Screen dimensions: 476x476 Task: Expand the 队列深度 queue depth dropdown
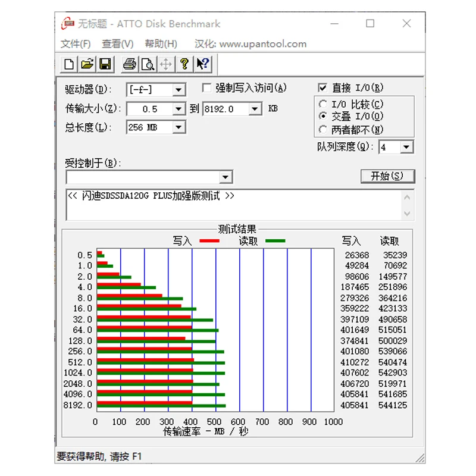point(406,147)
